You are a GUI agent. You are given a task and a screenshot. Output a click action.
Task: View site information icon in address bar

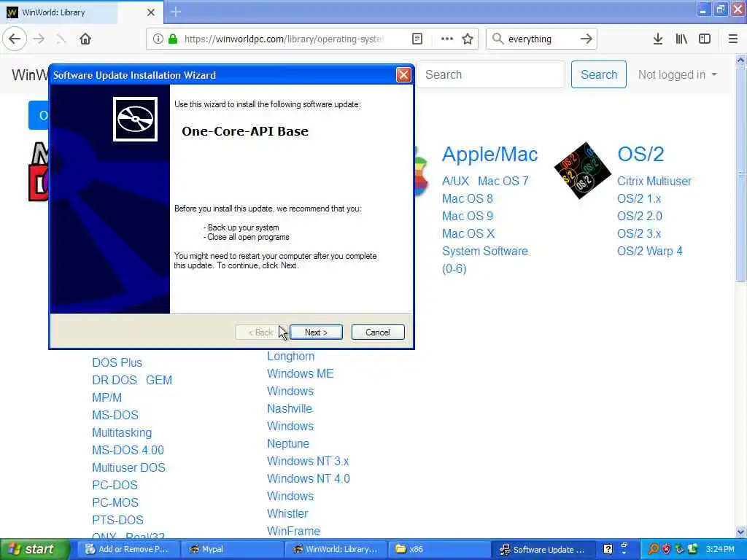(158, 39)
